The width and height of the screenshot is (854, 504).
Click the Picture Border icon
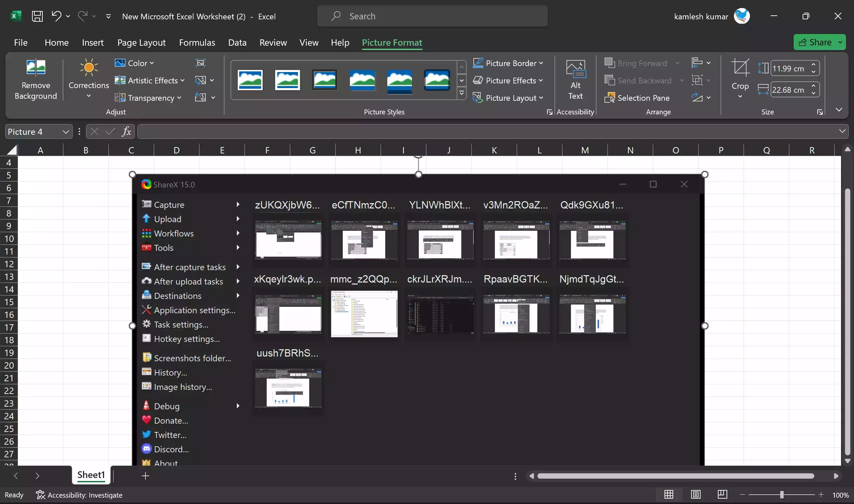click(x=478, y=62)
